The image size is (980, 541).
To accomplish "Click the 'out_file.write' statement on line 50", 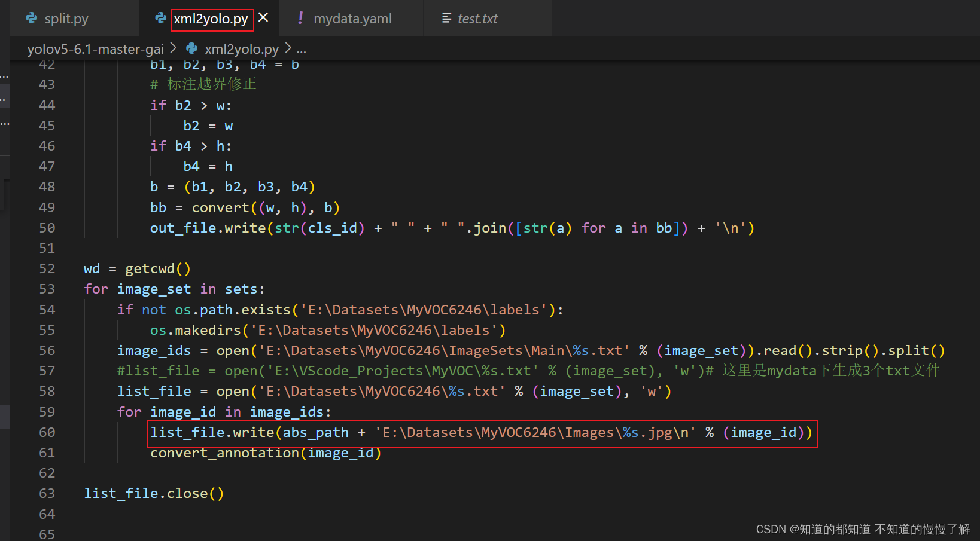I will [452, 228].
